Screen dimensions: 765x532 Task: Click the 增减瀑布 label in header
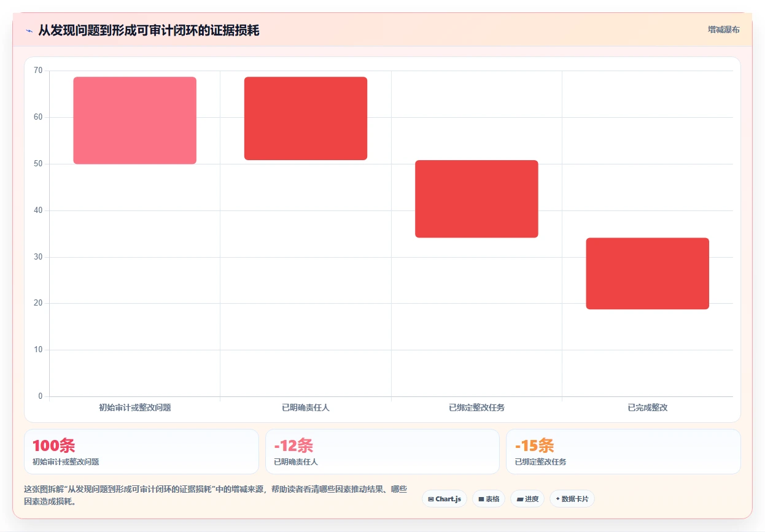[723, 29]
